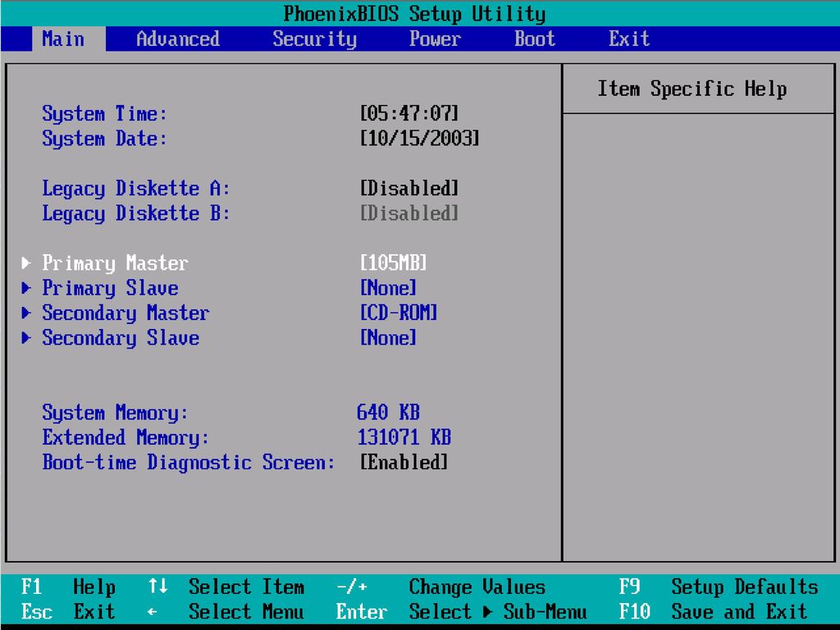840x630 pixels.
Task: Select the Secondary Slave entry
Action: [x=121, y=338]
